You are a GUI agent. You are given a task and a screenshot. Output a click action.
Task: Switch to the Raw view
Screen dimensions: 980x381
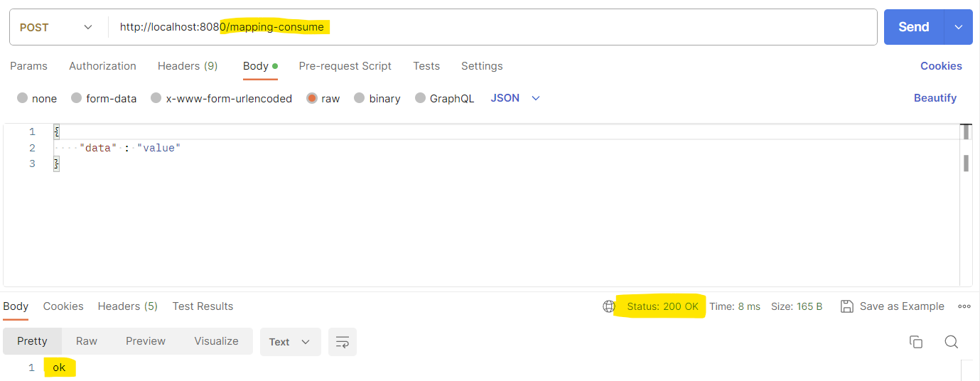coord(87,341)
